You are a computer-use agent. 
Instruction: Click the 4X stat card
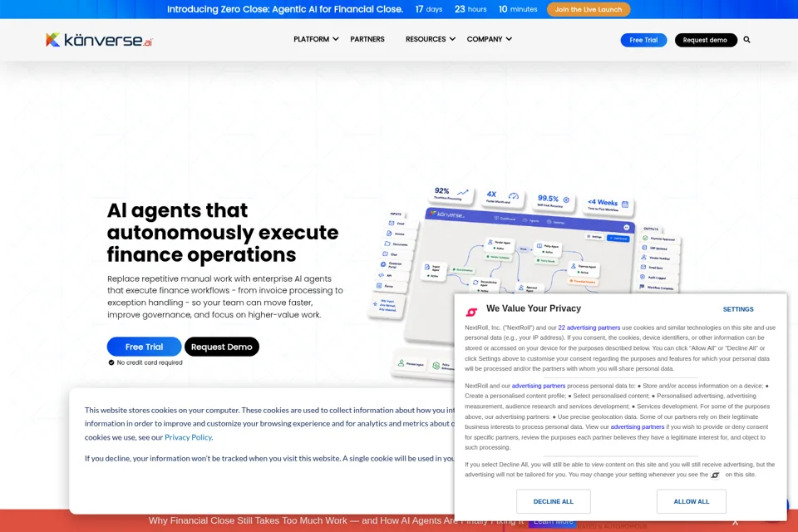(x=501, y=196)
